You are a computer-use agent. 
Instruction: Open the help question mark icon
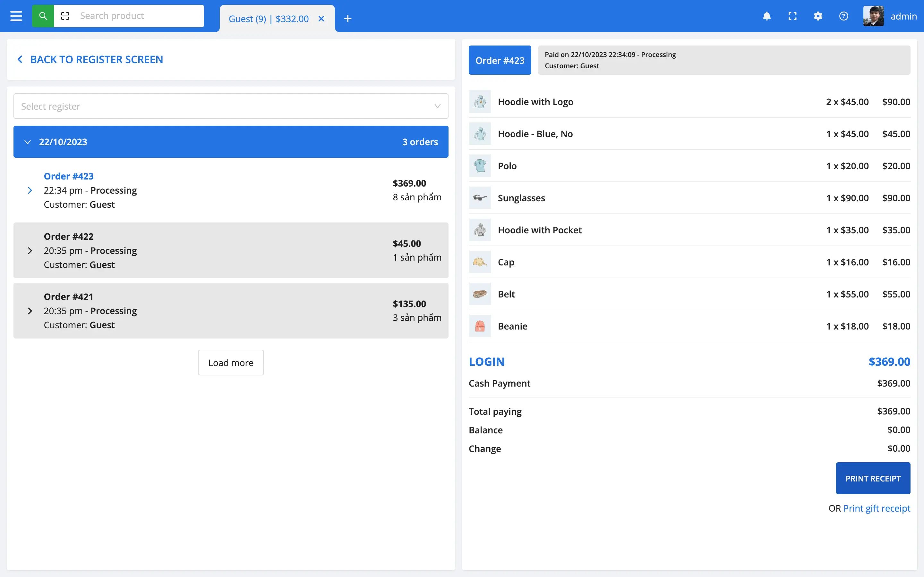pyautogui.click(x=843, y=16)
